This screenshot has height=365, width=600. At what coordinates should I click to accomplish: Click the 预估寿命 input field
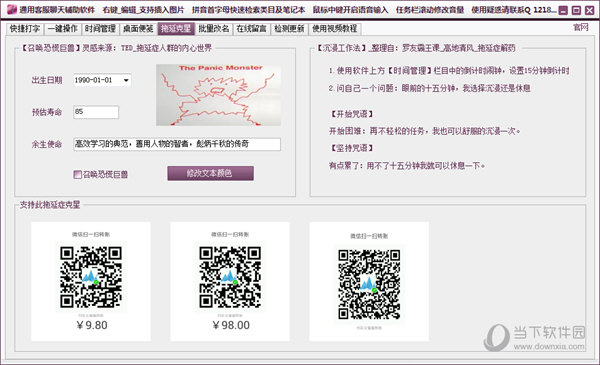coord(96,112)
